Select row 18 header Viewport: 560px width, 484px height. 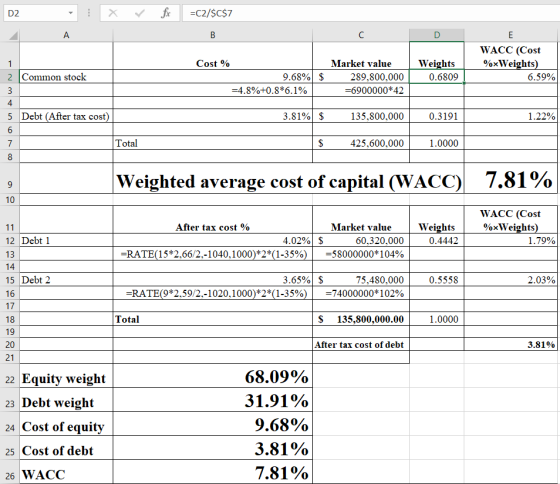pyautogui.click(x=10, y=319)
